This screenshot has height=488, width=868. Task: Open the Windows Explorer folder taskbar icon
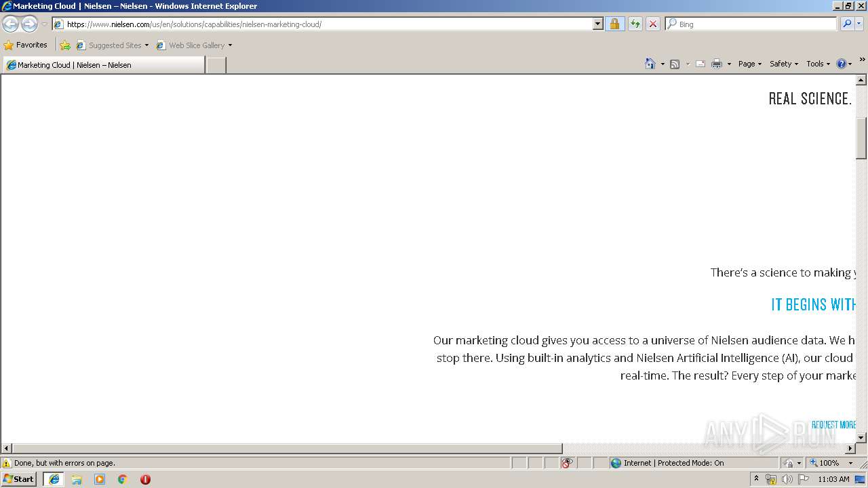coord(77,479)
